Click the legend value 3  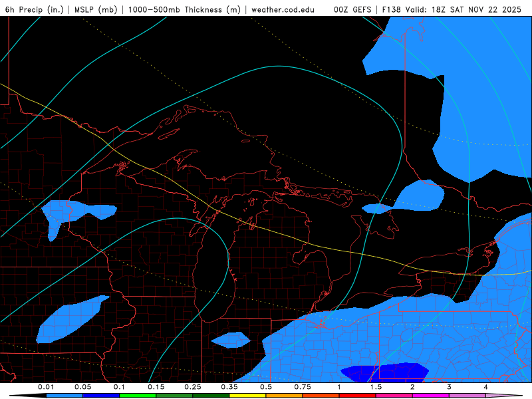[x=450, y=387]
